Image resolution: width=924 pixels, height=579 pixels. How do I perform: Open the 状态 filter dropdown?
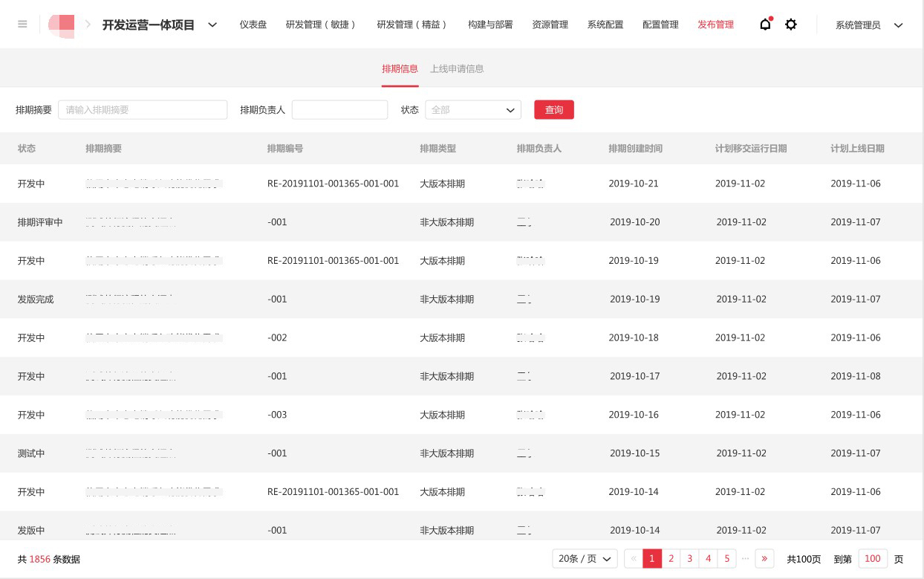coord(473,109)
